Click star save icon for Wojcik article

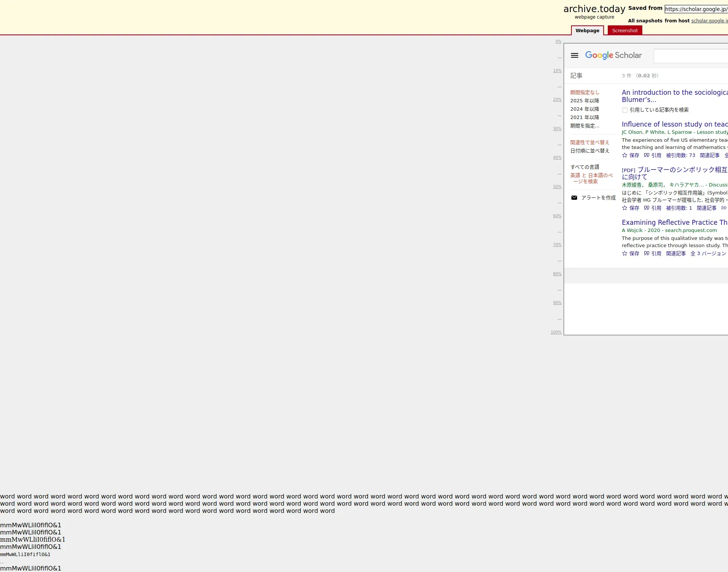tap(624, 254)
